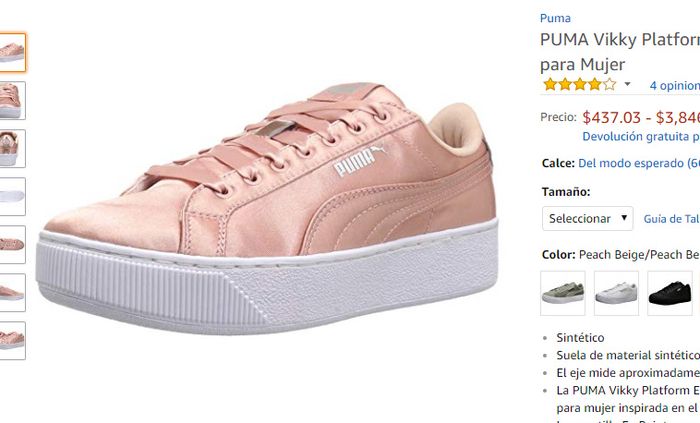This screenshot has height=423, width=700.
Task: Click the main pink Puma sneaker image
Action: pos(265,210)
